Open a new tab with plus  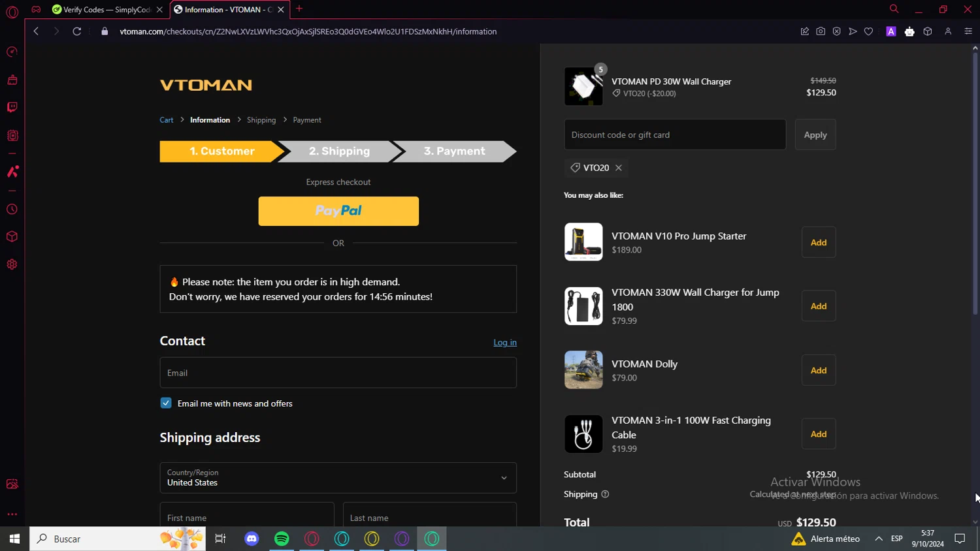pyautogui.click(x=299, y=9)
